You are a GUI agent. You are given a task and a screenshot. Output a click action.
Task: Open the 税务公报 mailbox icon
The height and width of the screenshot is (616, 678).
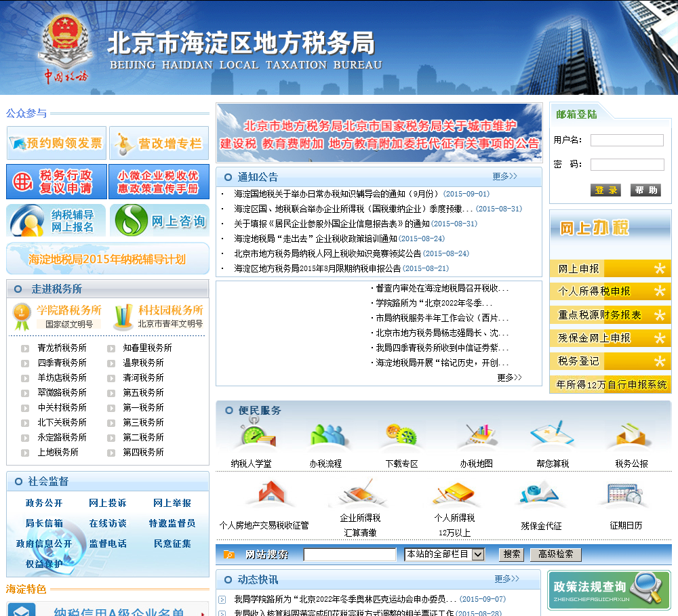click(x=631, y=435)
